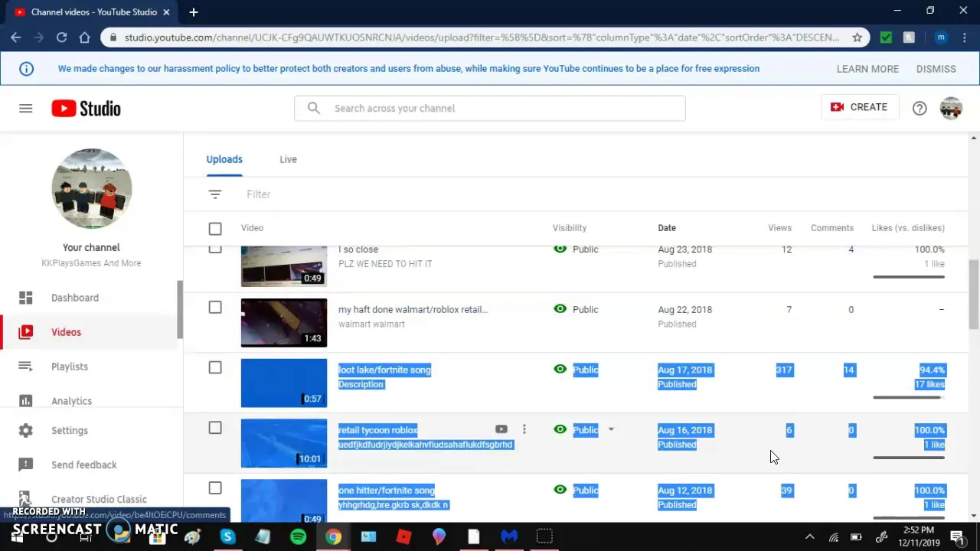
Task: Click Playlists icon in sidebar
Action: coord(25,367)
